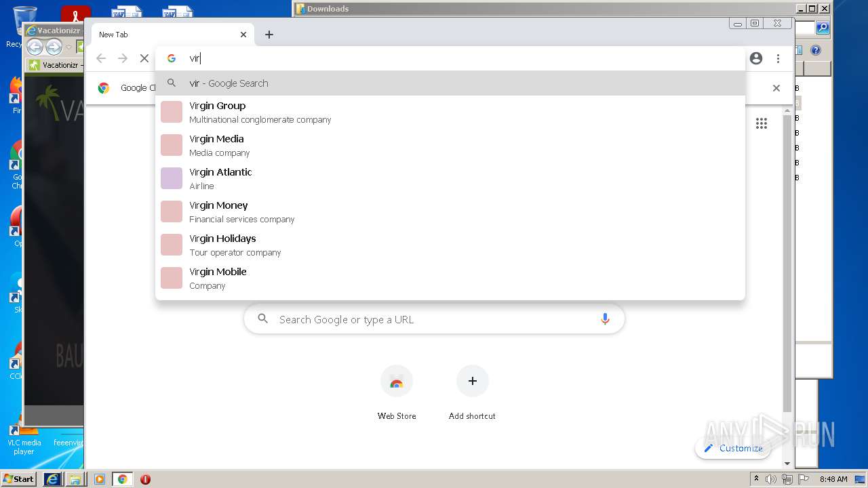Click the Virgin Atlantic purple thumbnail
868x488 pixels.
[172, 178]
